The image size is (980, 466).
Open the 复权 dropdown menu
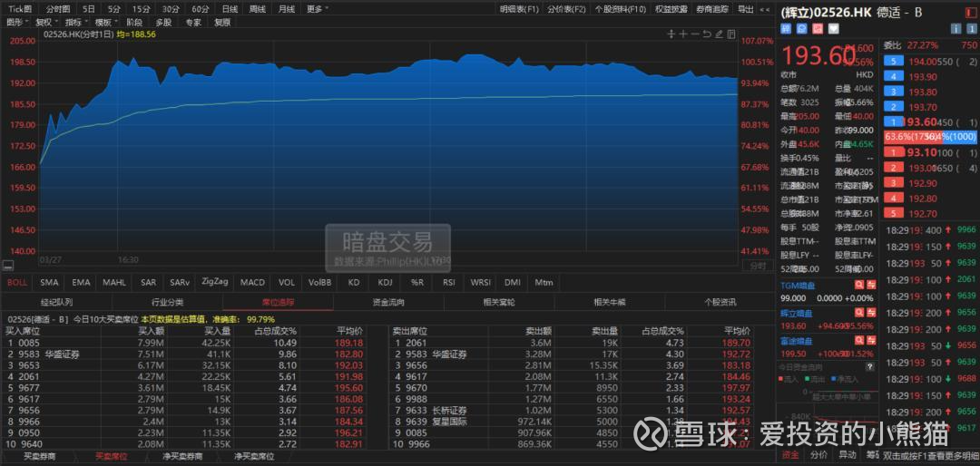[x=45, y=22]
